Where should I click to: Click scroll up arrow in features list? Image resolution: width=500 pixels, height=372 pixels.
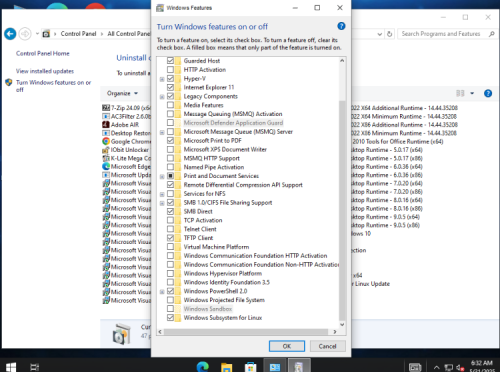click(x=342, y=61)
